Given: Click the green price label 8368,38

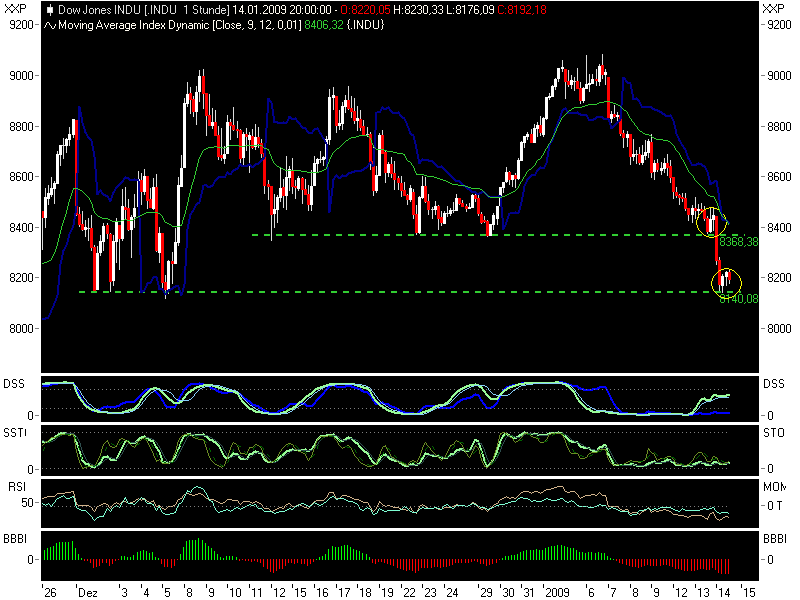Looking at the screenshot, I should (x=737, y=241).
